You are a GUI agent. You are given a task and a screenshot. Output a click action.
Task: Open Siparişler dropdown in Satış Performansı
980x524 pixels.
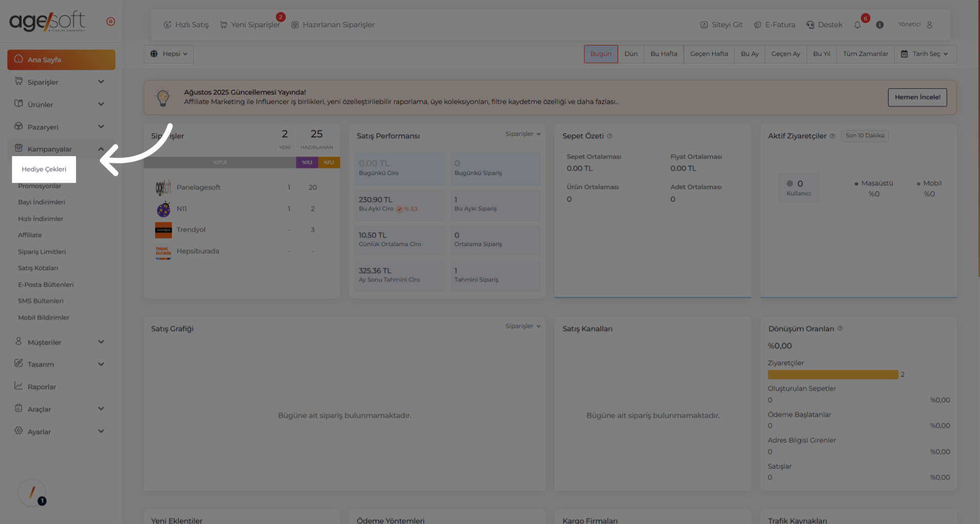[523, 134]
